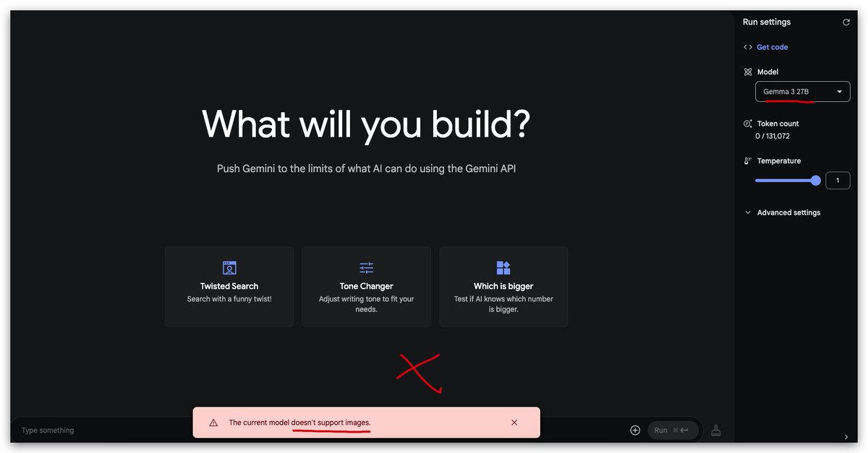Click the Run settings heading

pos(767,22)
